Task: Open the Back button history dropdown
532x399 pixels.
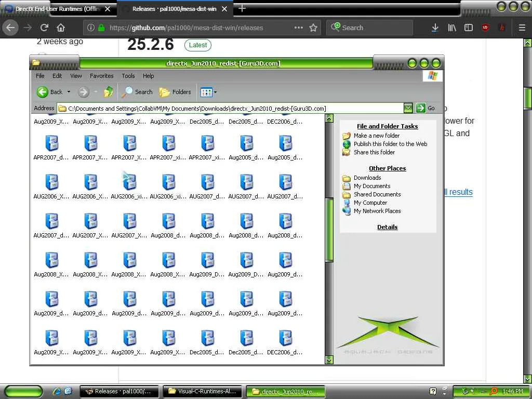Action: coord(69,92)
